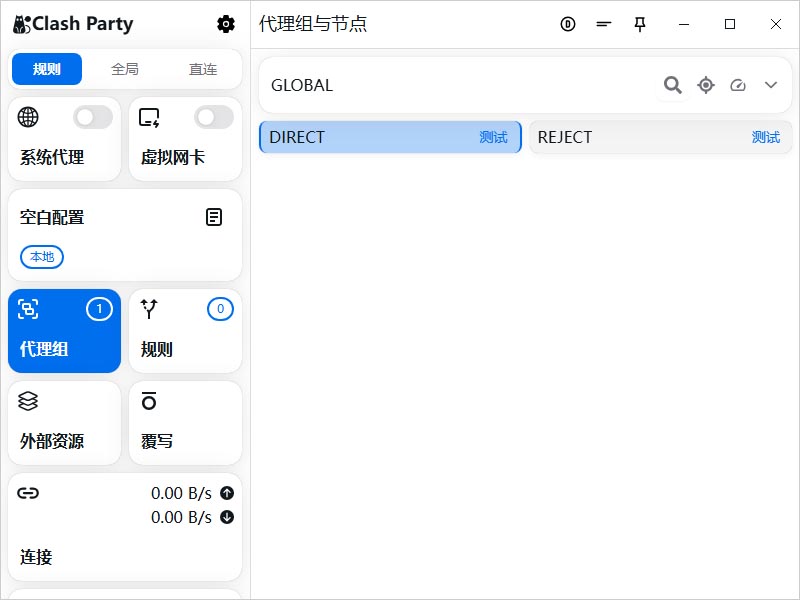
Task: Start a latency speed test via the gauge icon
Action: tap(738, 86)
